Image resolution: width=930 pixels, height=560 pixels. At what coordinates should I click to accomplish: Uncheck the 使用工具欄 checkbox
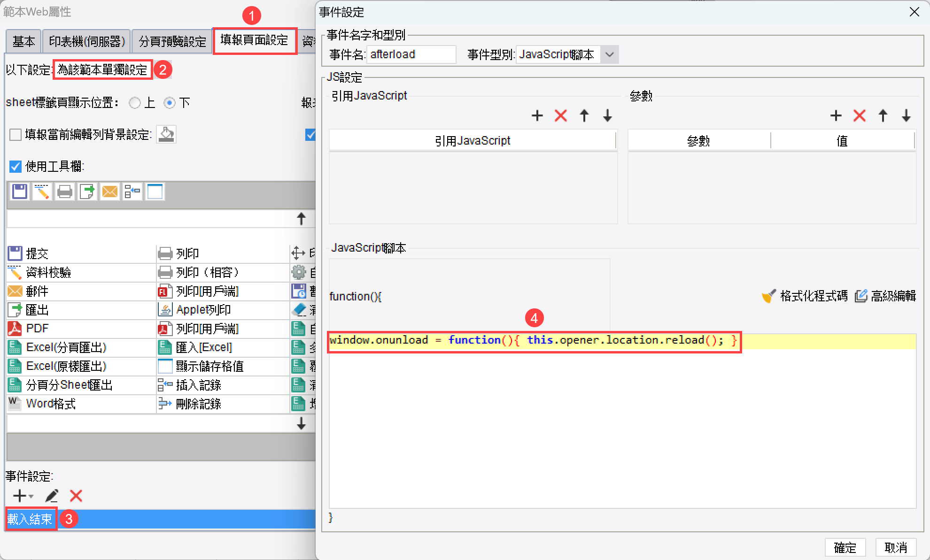click(15, 166)
